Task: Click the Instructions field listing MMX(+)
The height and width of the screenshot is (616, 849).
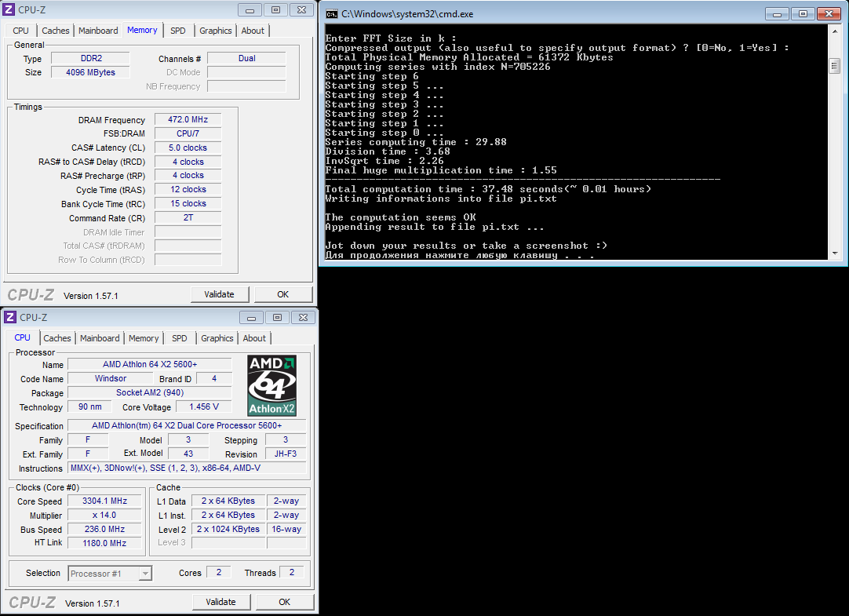Action: point(187,468)
